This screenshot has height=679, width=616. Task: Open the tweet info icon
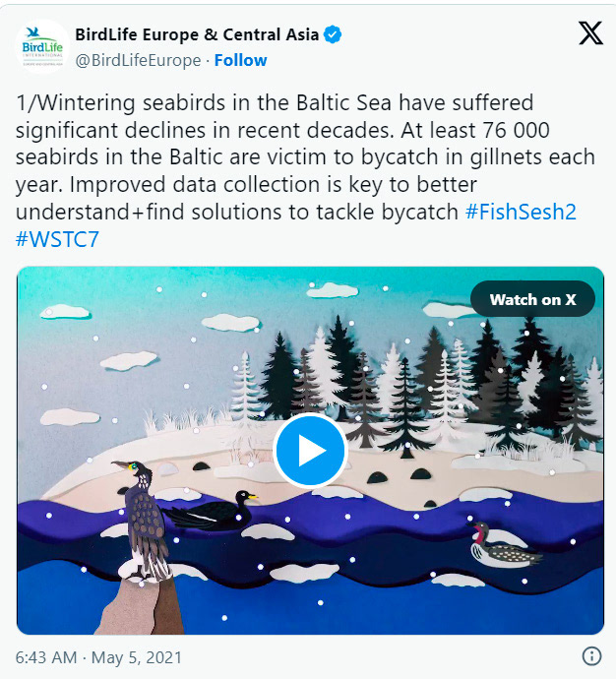click(x=591, y=655)
